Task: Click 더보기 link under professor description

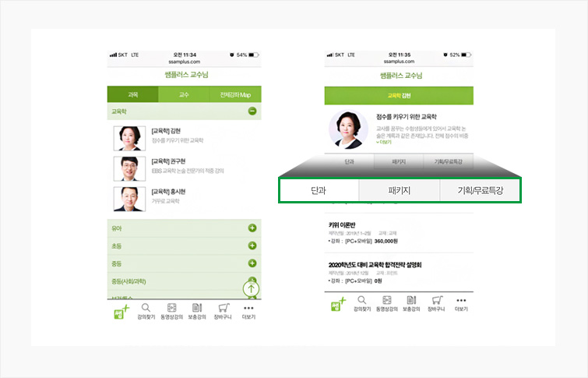Action: point(385,143)
